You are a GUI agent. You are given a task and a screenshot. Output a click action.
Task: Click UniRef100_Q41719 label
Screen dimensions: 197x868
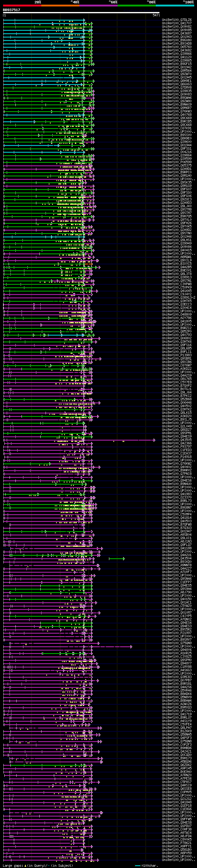177,714
